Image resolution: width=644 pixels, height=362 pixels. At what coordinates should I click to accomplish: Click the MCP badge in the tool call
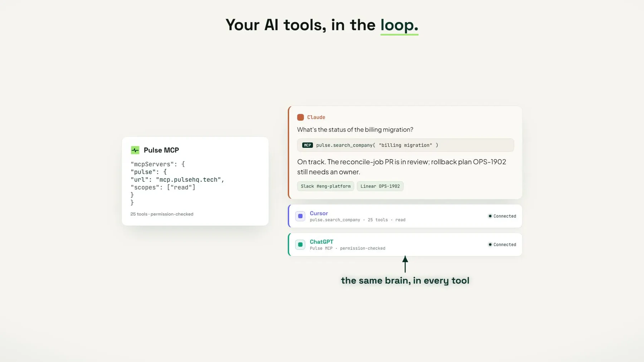tap(307, 145)
